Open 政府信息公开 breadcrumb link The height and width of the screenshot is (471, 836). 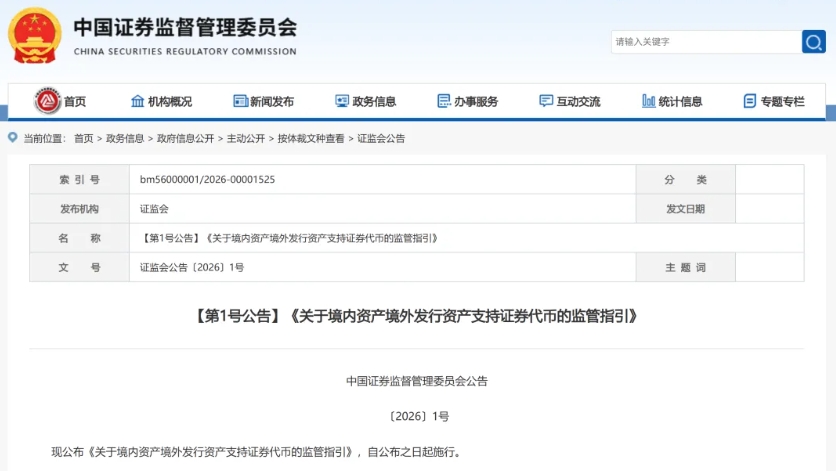tap(185, 138)
